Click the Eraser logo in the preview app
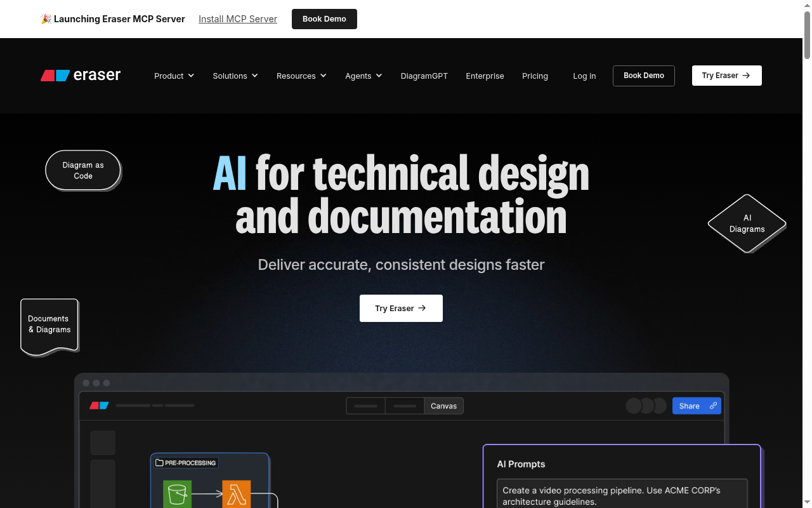The width and height of the screenshot is (812, 508). pyautogui.click(x=99, y=405)
